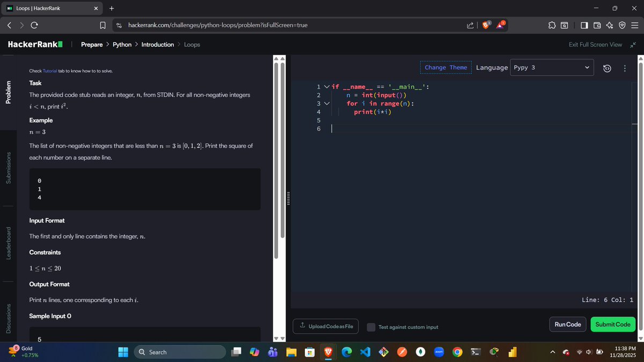
Task: Click the bookmark star in address bar
Action: click(x=103, y=25)
